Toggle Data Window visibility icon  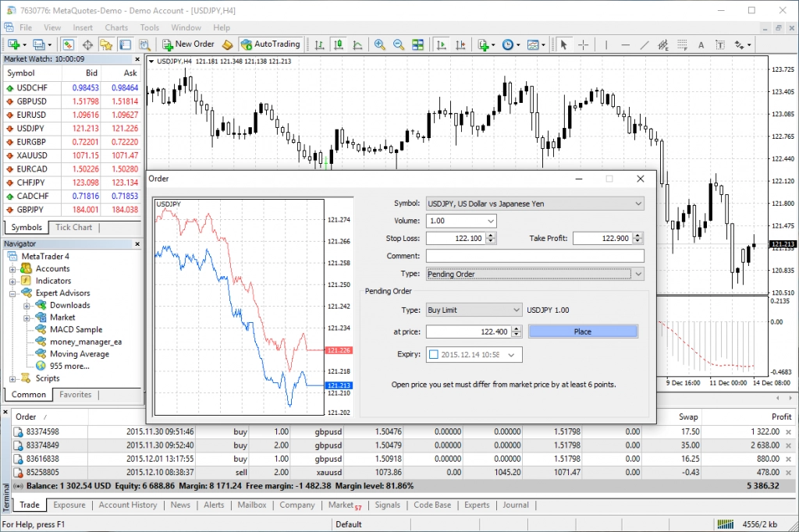coord(87,44)
